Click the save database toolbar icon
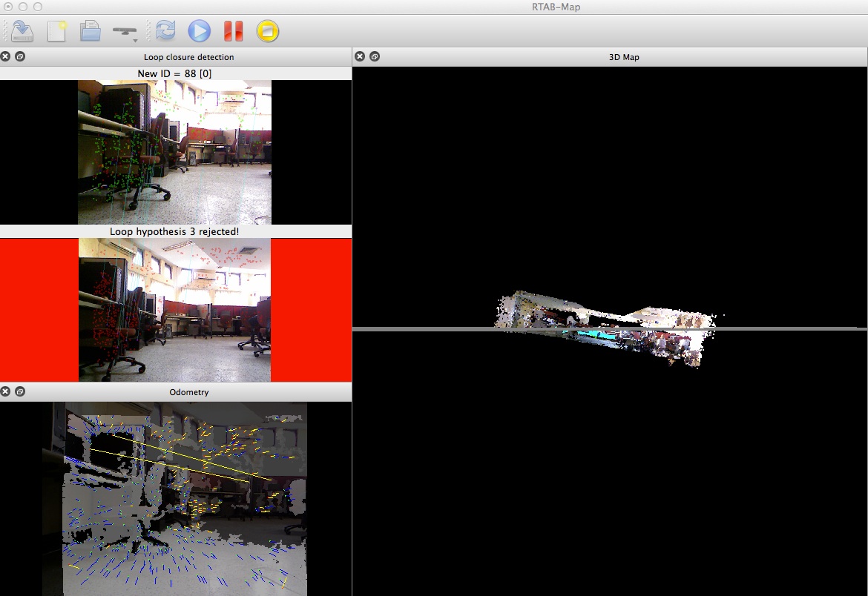 coord(22,30)
